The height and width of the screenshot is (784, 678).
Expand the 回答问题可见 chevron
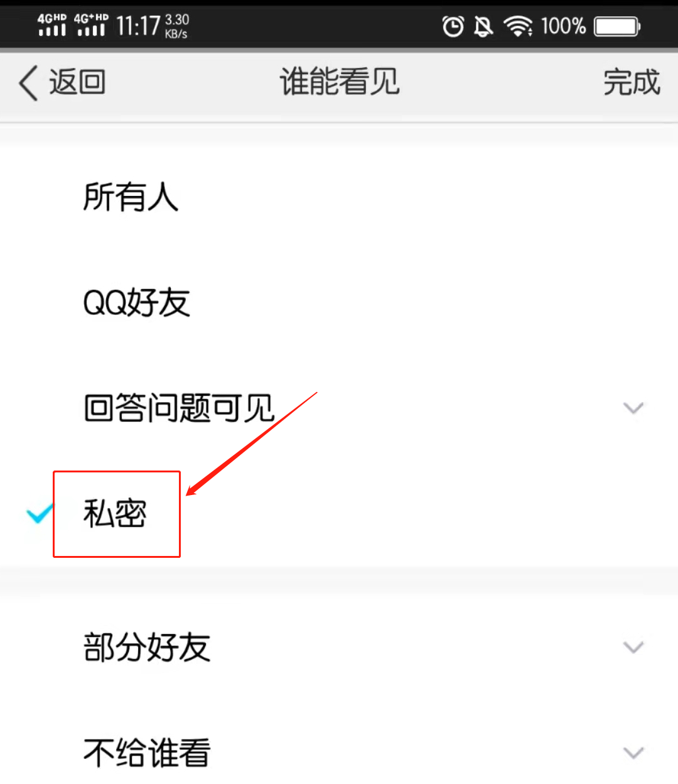click(x=633, y=408)
